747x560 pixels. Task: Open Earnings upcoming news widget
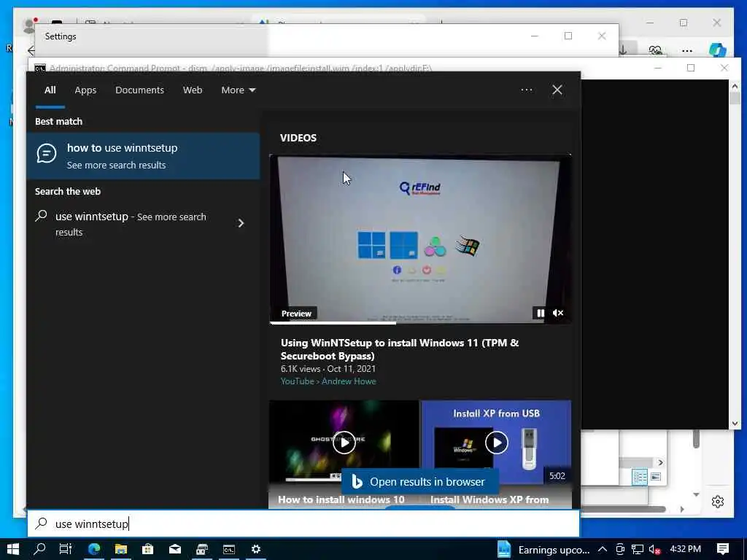click(x=543, y=550)
